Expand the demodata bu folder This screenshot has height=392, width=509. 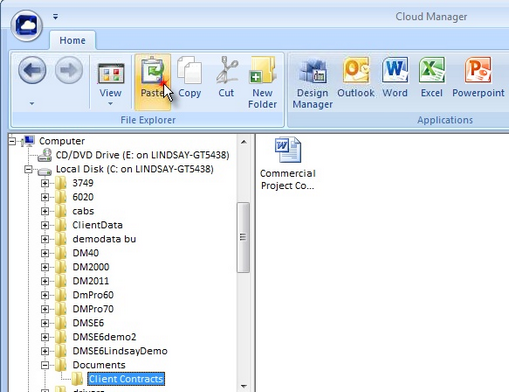45,239
